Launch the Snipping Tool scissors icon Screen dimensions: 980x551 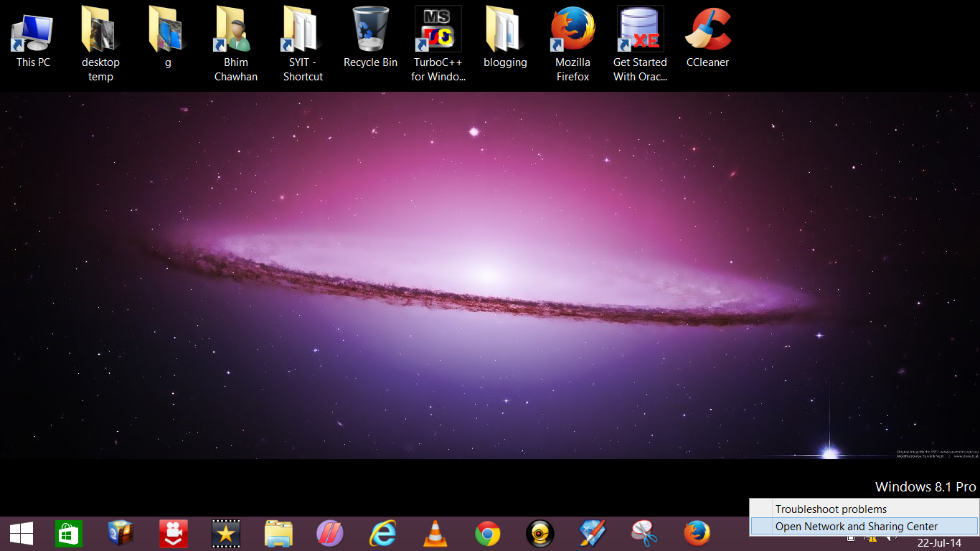pos(644,534)
